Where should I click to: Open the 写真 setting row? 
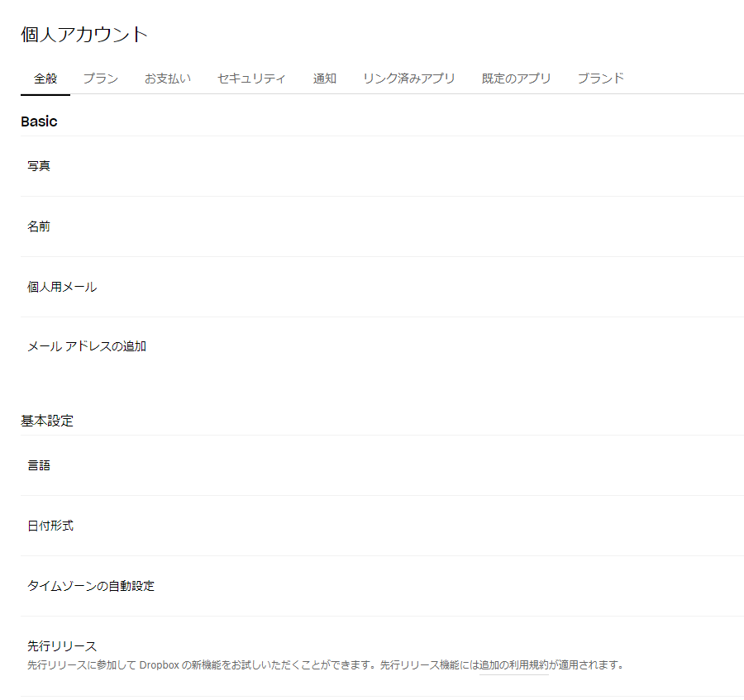(x=39, y=165)
